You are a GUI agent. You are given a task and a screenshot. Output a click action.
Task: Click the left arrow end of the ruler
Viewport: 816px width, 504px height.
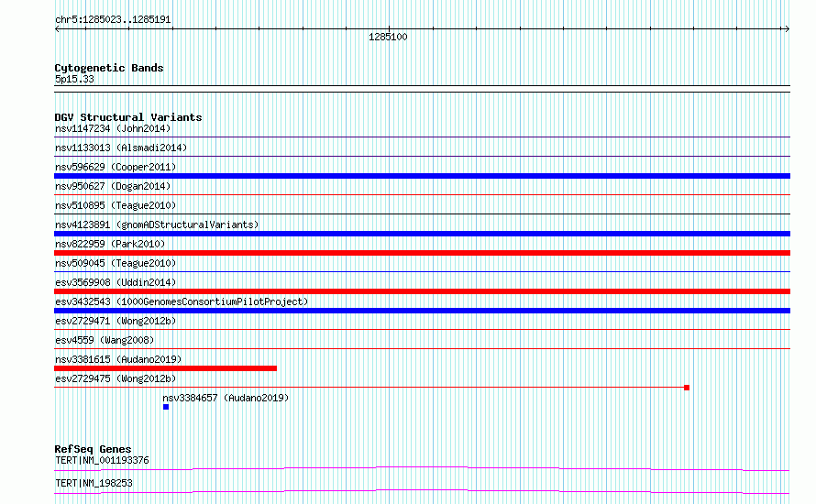click(x=57, y=29)
